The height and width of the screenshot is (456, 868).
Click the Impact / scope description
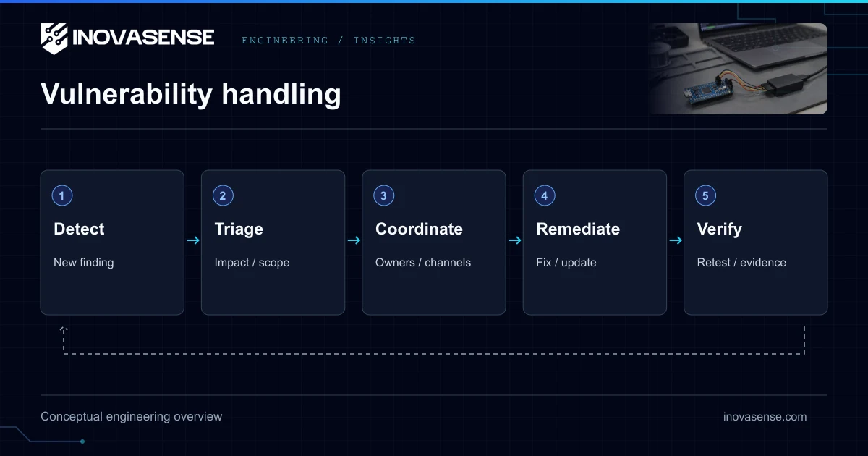click(252, 262)
